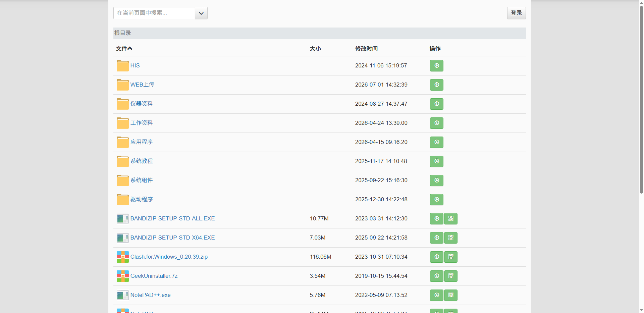Show QR code for BANDIZIP-SETUP-STD-ALL.EXE
The width and height of the screenshot is (644, 313).
click(x=450, y=219)
